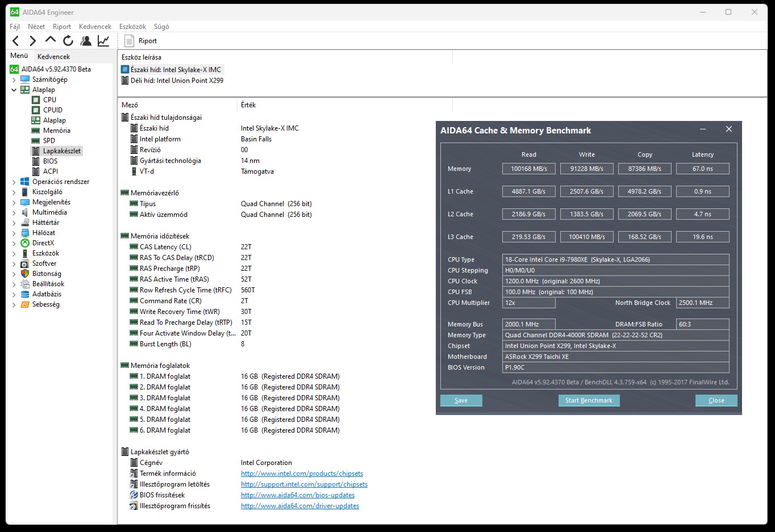The image size is (775, 532).
Task: Expand the Operációs rendszer node
Action: [x=14, y=182]
